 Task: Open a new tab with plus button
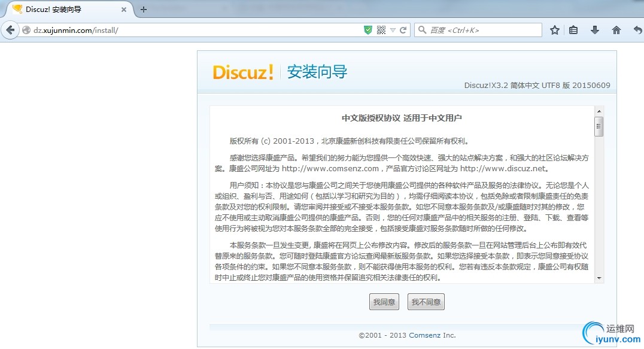[143, 10]
